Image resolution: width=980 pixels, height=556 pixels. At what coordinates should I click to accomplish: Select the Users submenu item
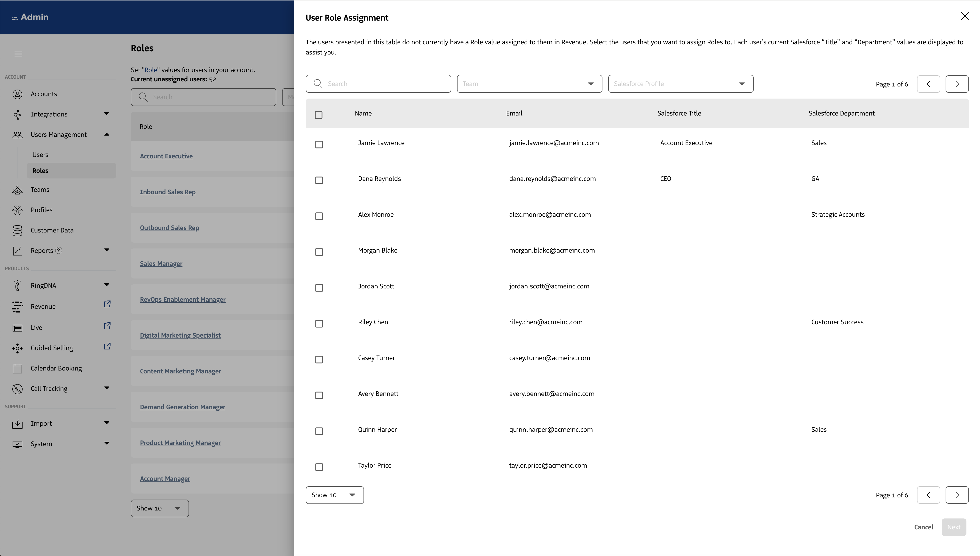point(40,155)
